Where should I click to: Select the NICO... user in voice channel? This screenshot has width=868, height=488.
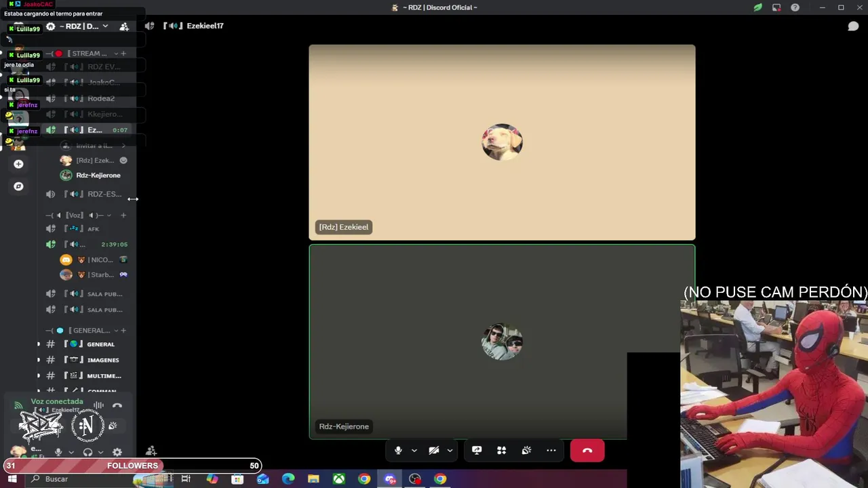click(94, 260)
